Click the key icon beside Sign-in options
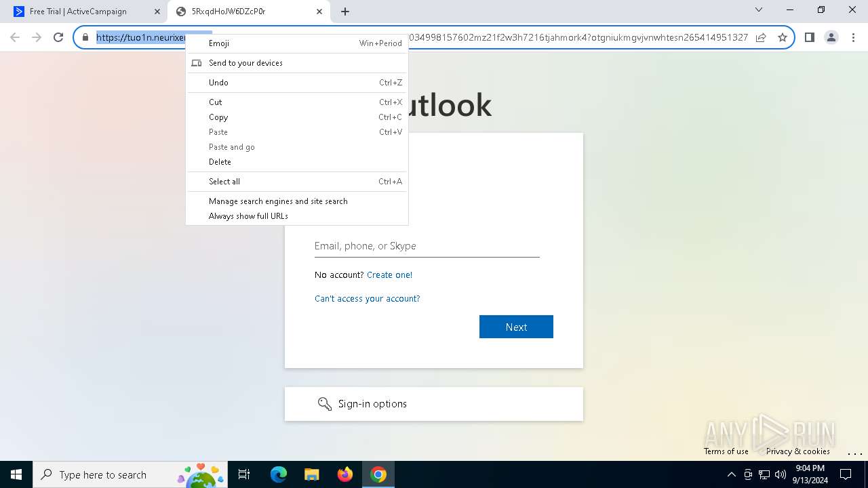This screenshot has width=868, height=488. 324,404
